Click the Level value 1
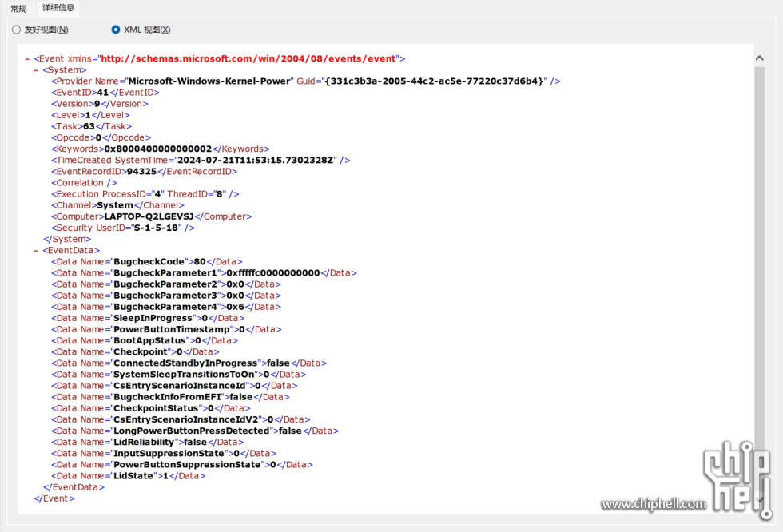This screenshot has width=783, height=532. coord(89,115)
